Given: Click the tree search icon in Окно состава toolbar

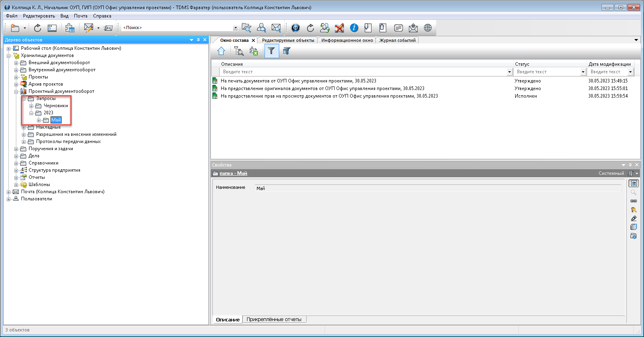Looking at the screenshot, I should click(x=239, y=51).
